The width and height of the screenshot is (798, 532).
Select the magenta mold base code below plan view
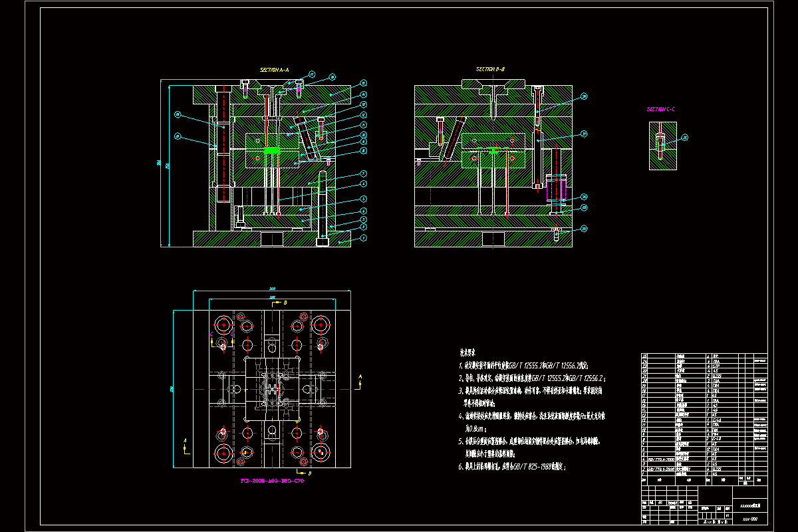tap(271, 479)
